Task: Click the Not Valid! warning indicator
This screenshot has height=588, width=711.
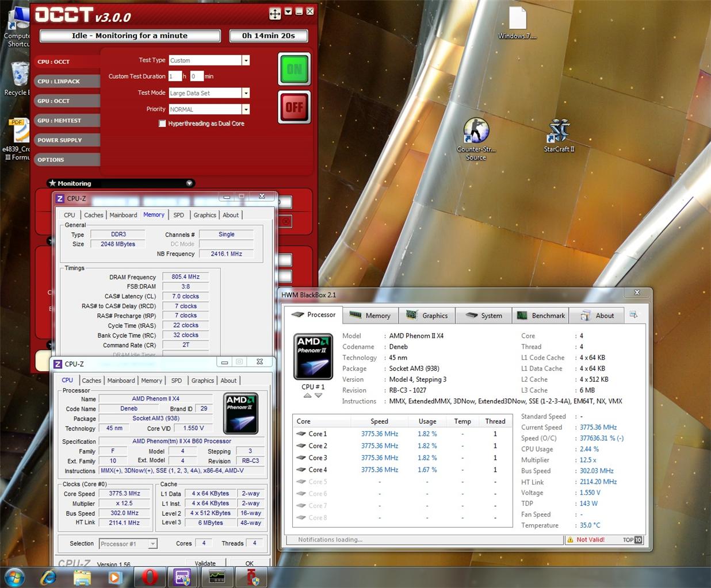Action: tap(586, 540)
